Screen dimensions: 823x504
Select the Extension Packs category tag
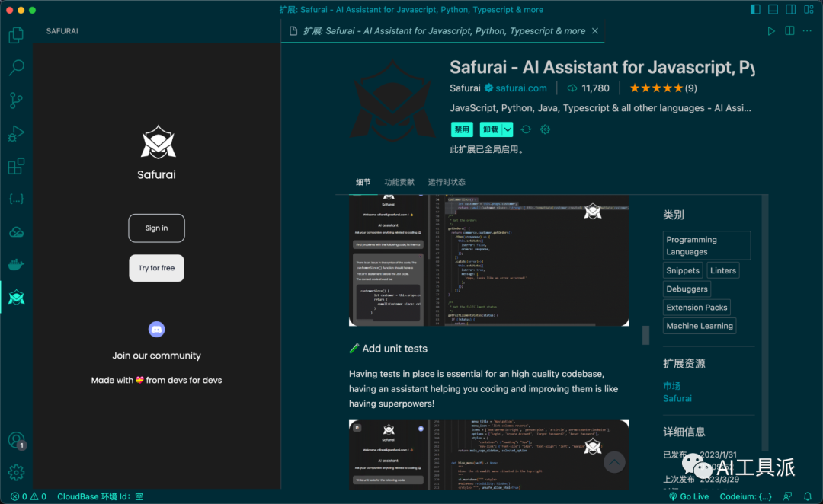pyautogui.click(x=697, y=307)
